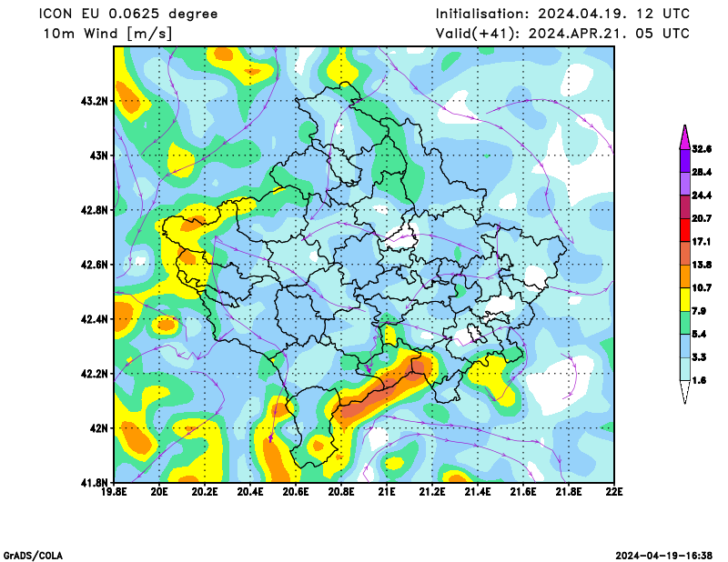Viewport: 728px width, 562px height.
Task: Click the 21E longitude label
Action: (388, 492)
